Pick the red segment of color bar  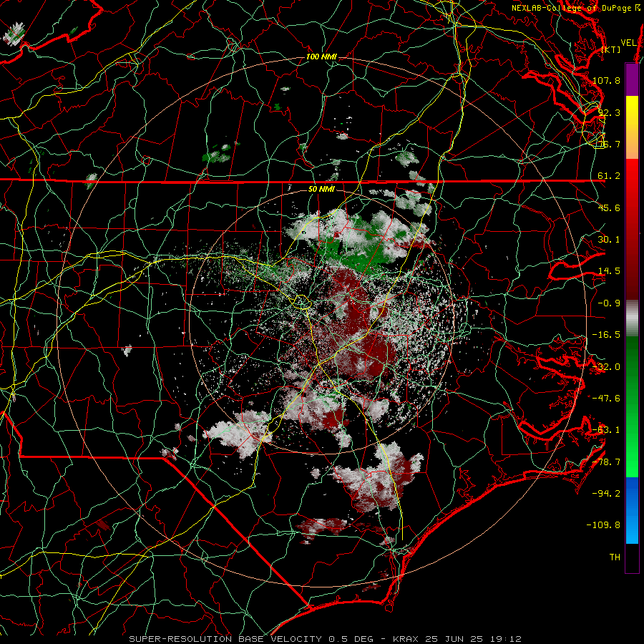pos(632,229)
